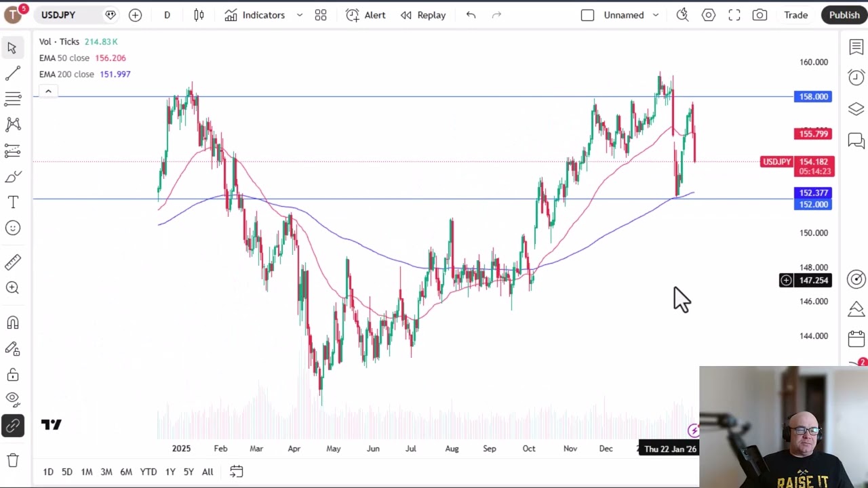
Task: Open chart settings gear
Action: point(709,15)
